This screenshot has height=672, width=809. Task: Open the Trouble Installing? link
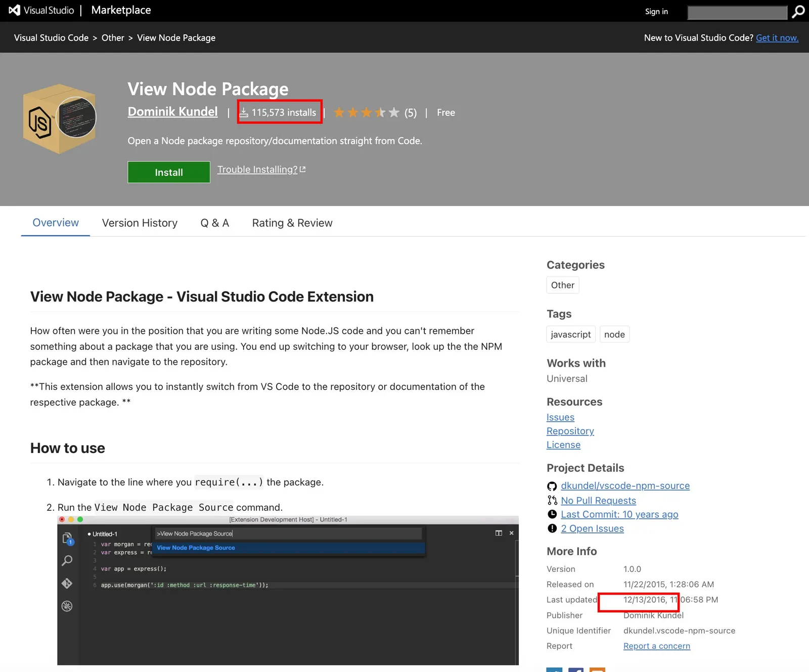(x=261, y=169)
